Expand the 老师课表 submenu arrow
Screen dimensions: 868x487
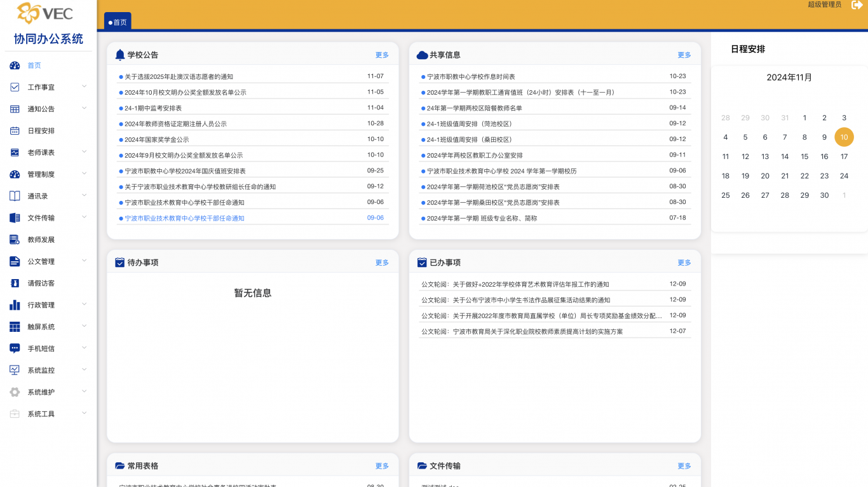click(85, 152)
